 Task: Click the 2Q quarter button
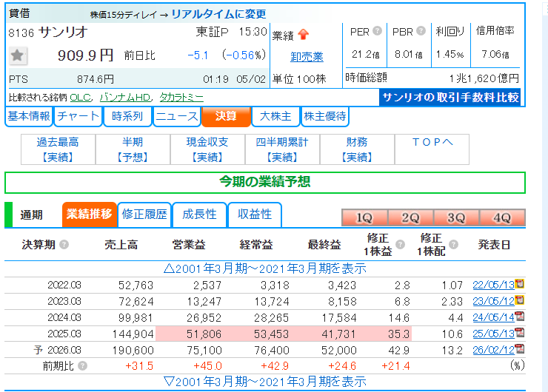tap(411, 217)
